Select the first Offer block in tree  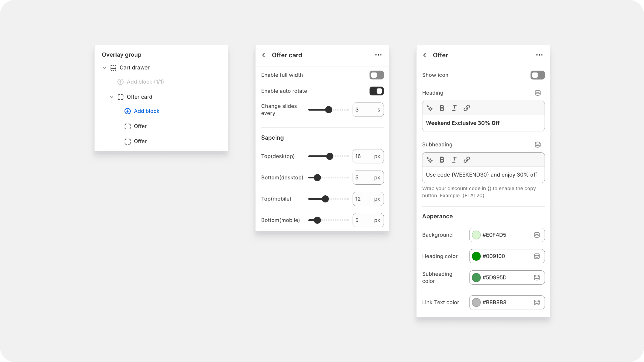[x=140, y=126]
